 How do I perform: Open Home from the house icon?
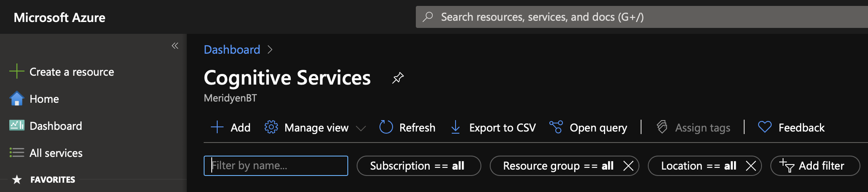(16, 99)
